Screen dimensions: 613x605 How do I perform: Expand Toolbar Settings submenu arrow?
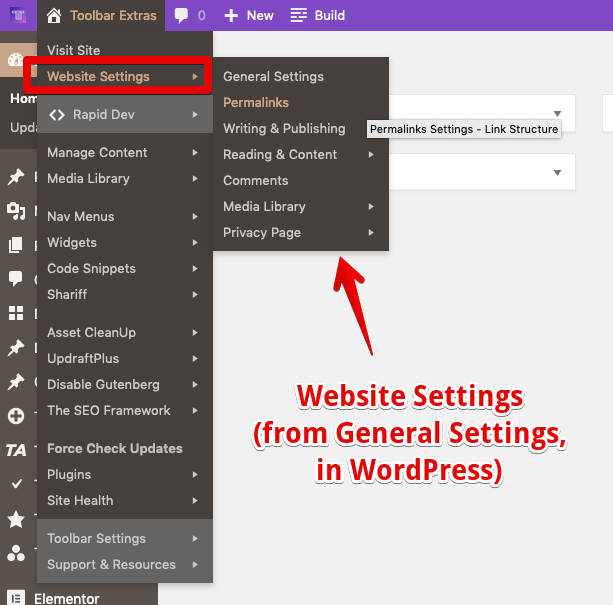point(195,539)
